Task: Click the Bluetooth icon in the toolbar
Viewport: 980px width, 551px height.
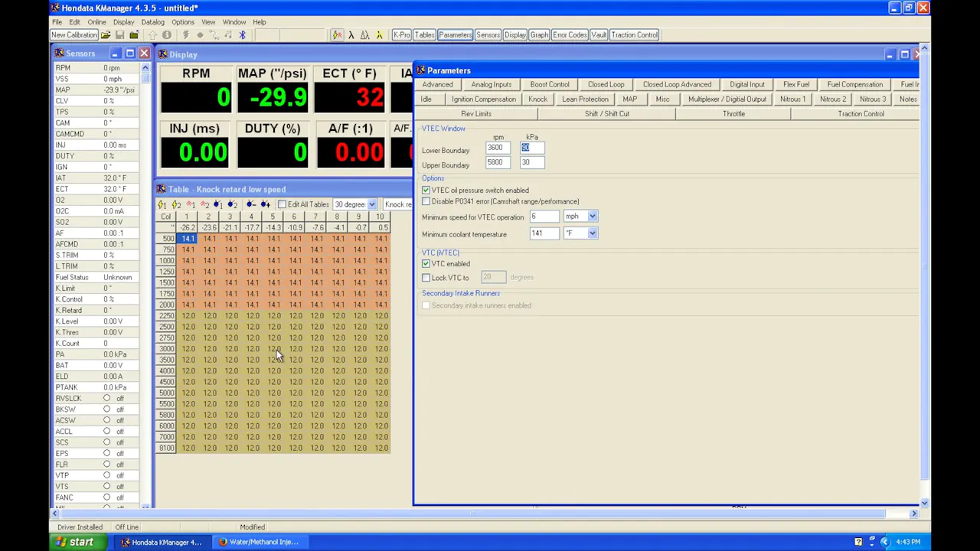Action: pyautogui.click(x=242, y=34)
